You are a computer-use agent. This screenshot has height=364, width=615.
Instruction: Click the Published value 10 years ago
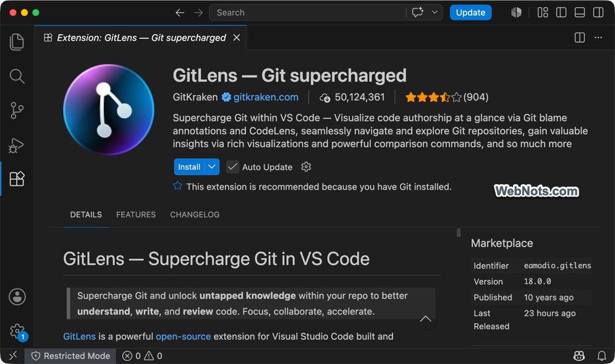pos(549,297)
